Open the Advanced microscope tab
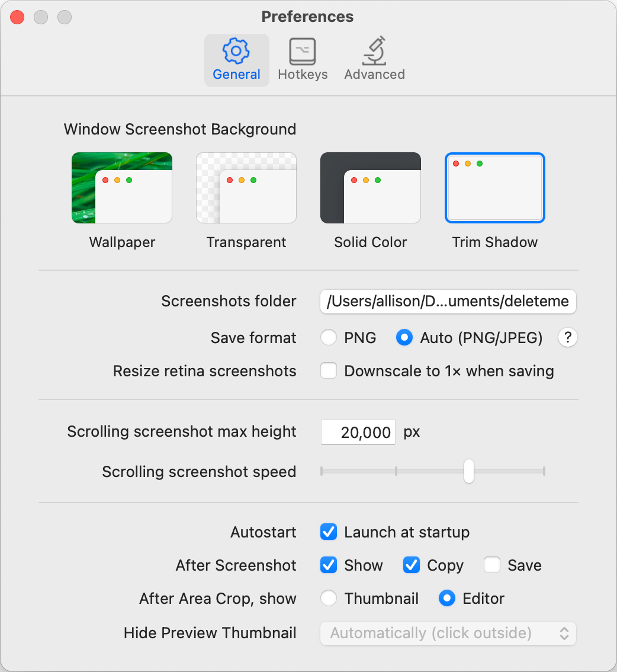617x672 pixels. coord(374,60)
